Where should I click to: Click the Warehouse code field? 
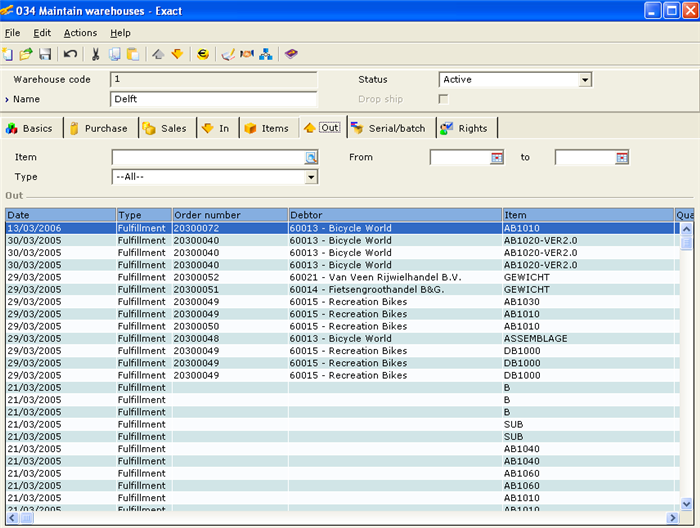click(x=213, y=79)
